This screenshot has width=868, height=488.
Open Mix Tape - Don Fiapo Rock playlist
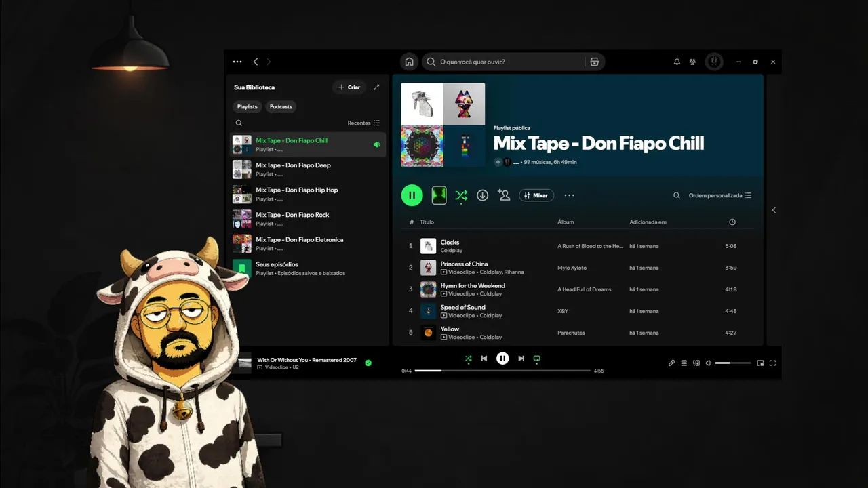(308, 219)
